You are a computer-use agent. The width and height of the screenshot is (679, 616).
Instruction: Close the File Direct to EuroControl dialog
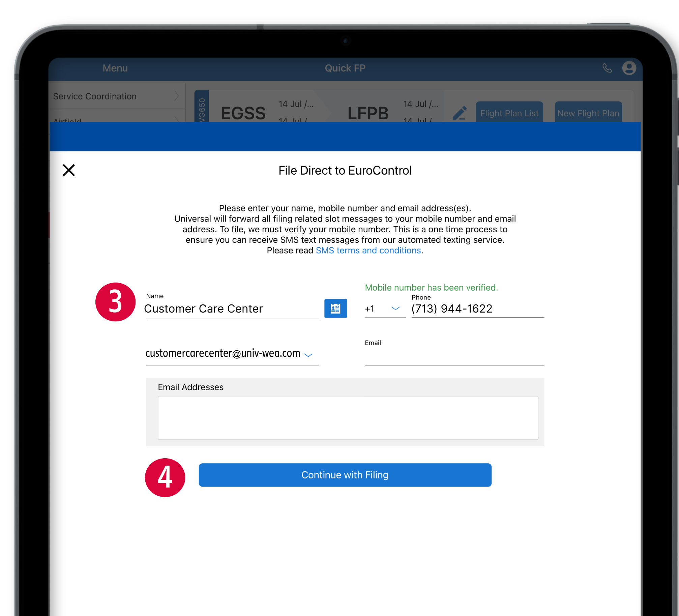click(x=69, y=170)
